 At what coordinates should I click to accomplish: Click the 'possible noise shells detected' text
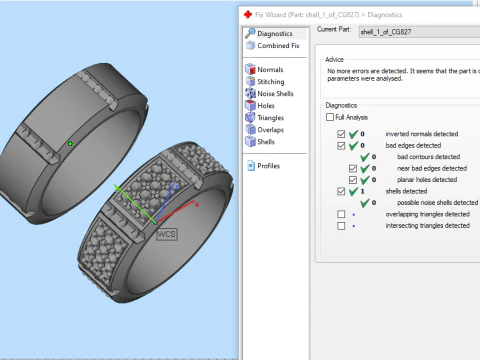click(437, 202)
